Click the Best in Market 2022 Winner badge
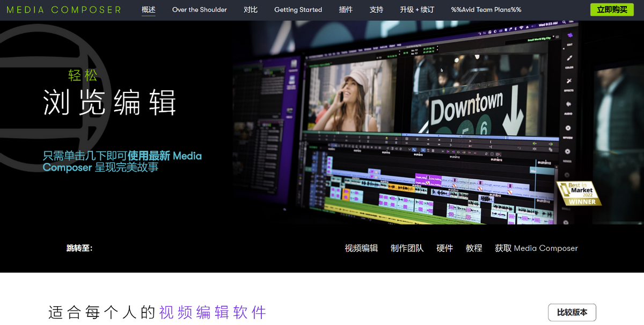The width and height of the screenshot is (644, 325). (578, 193)
